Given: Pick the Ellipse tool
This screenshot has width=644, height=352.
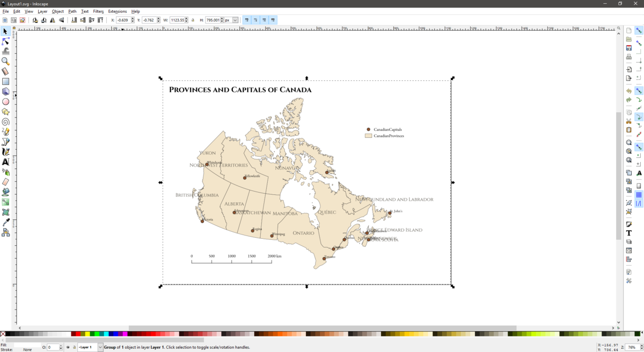Looking at the screenshot, I should [5, 101].
